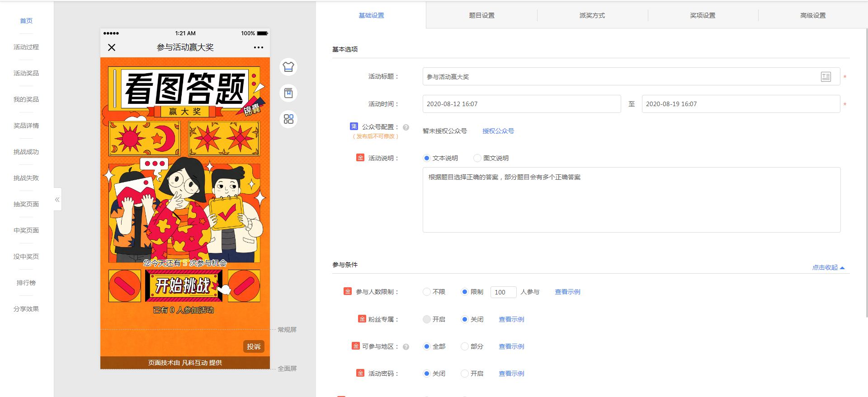Click the 授权公众号 link
Screen dimensions: 868x397
click(x=498, y=131)
